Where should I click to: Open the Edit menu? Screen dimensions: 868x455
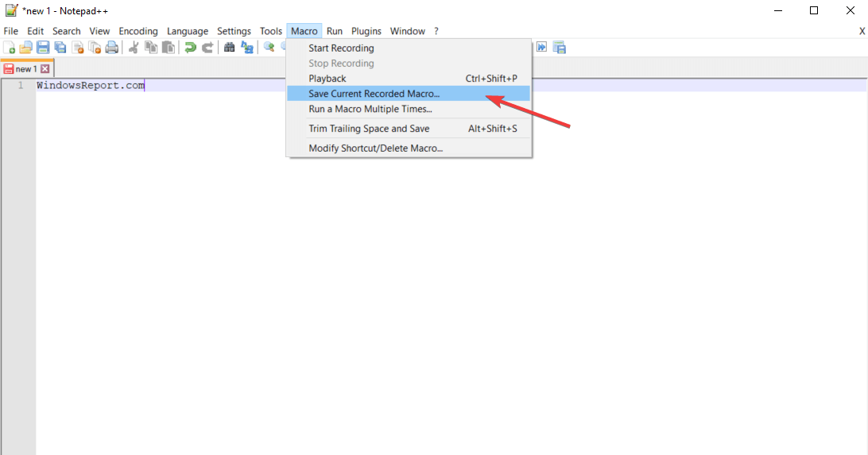click(36, 31)
